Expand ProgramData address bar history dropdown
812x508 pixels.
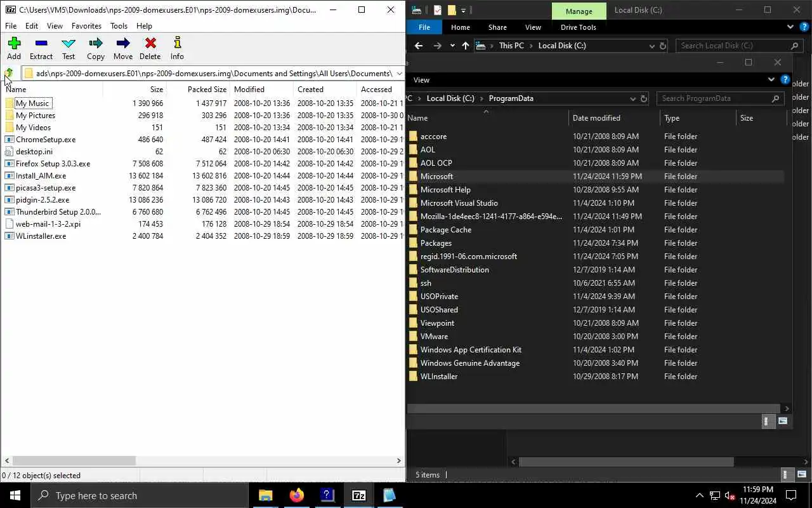coord(632,98)
